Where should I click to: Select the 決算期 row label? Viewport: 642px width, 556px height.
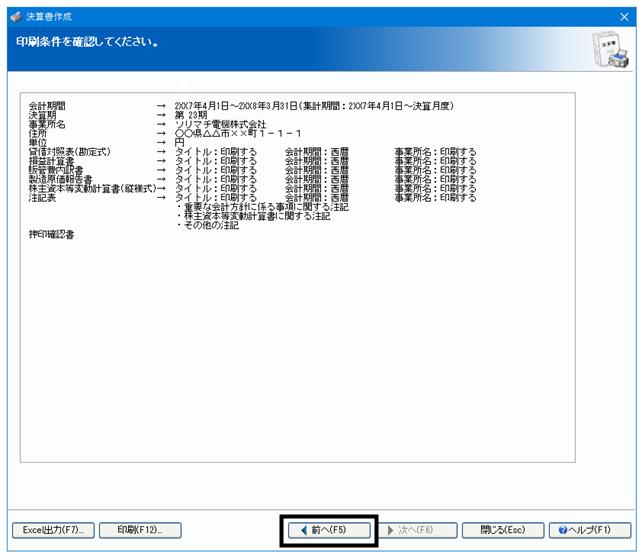point(43,115)
